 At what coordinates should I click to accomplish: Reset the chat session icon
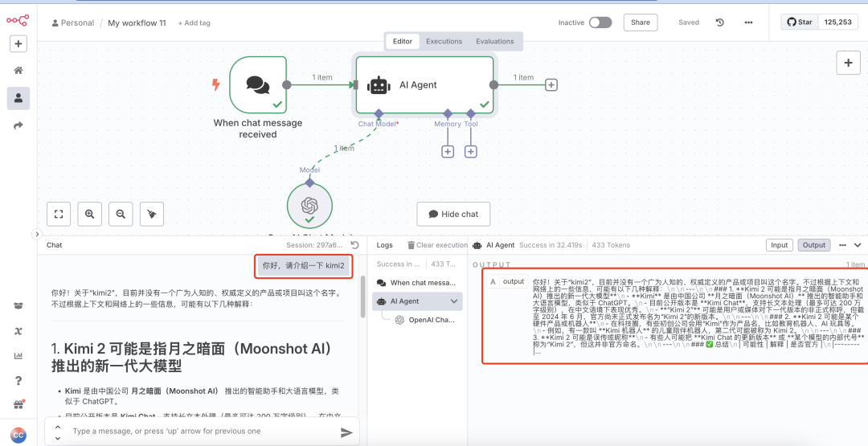click(355, 245)
